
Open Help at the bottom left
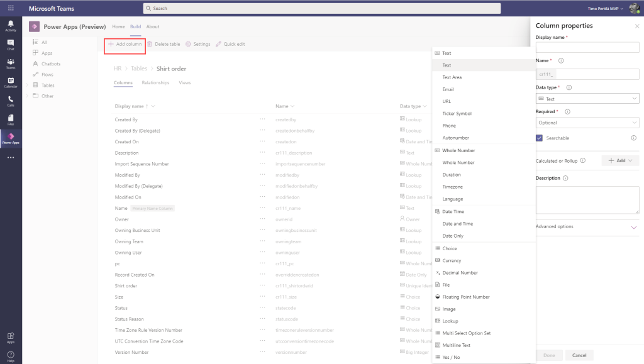click(11, 355)
